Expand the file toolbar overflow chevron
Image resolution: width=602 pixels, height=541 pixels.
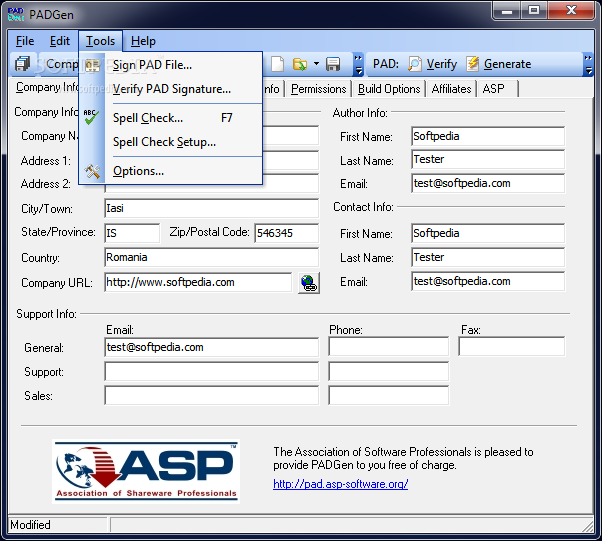(x=358, y=64)
